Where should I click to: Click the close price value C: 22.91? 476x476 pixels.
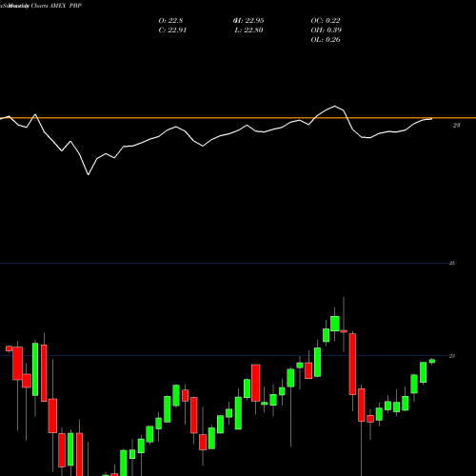[172, 30]
